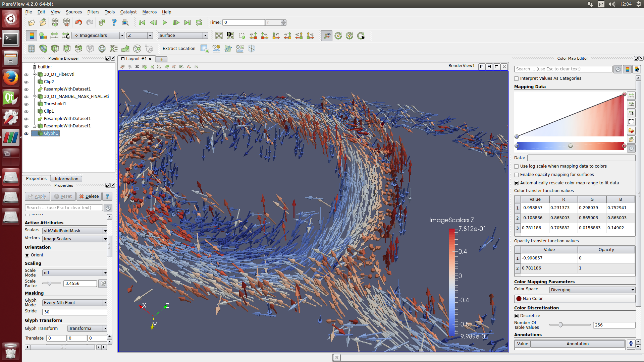
Task: Click the Disconnect from server icon
Action: point(66,22)
